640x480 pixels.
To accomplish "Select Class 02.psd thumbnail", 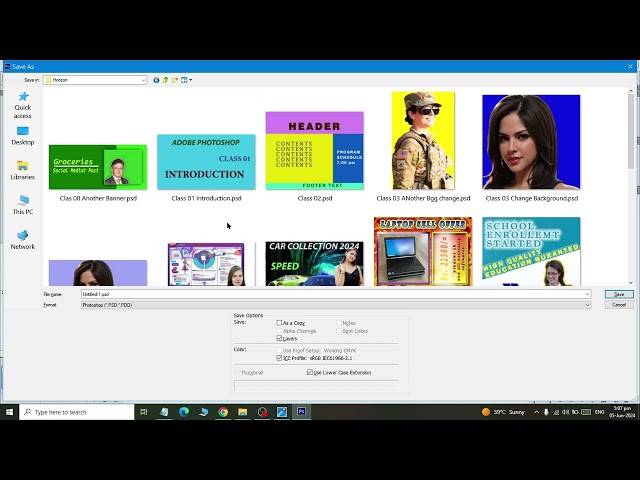I will 315,151.
